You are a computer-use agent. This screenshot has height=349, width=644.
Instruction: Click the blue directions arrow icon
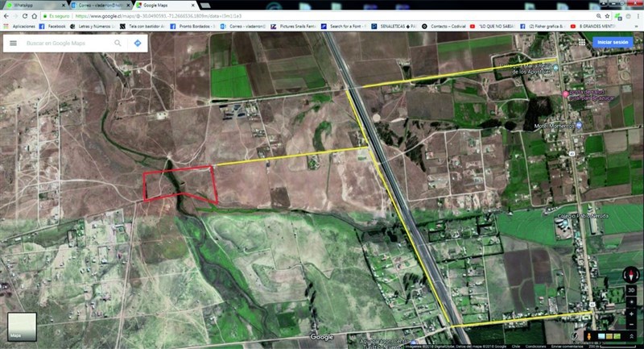pos(138,43)
